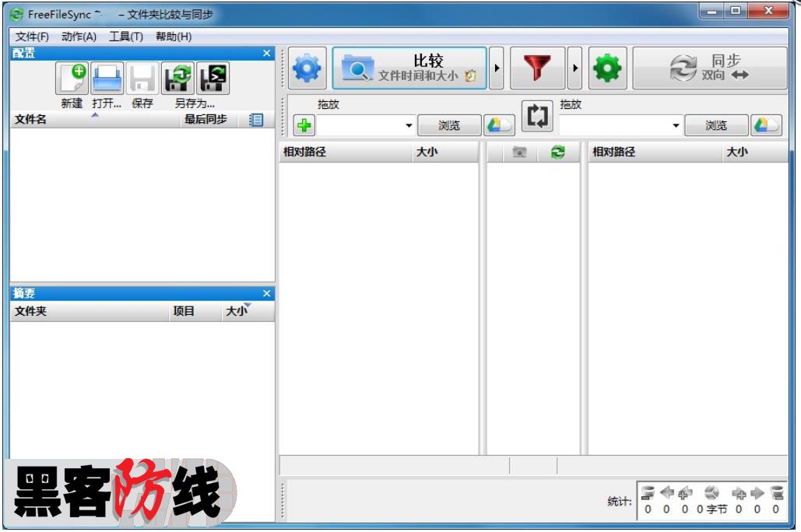Viewport: 801px width, 532px height.
Task: Open the 工具(T) menu
Action: pyautogui.click(x=125, y=37)
